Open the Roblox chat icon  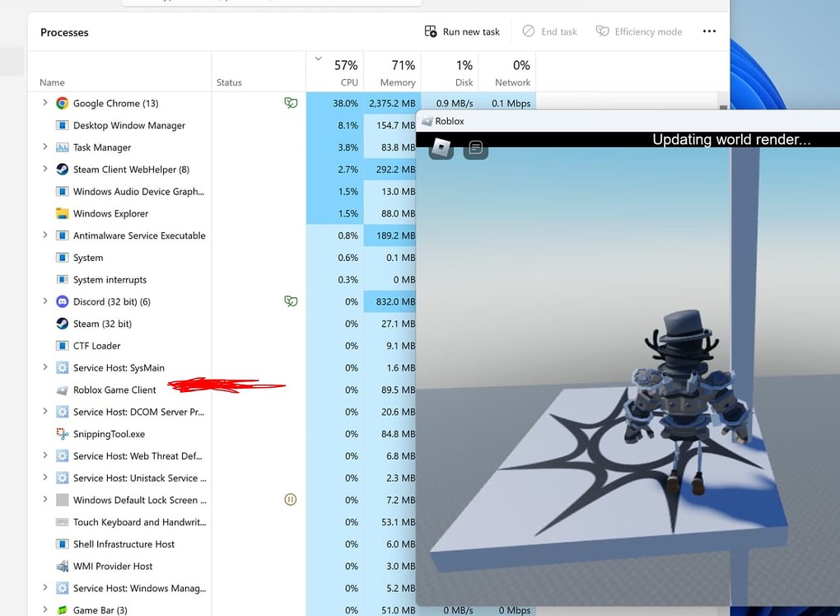(x=475, y=149)
